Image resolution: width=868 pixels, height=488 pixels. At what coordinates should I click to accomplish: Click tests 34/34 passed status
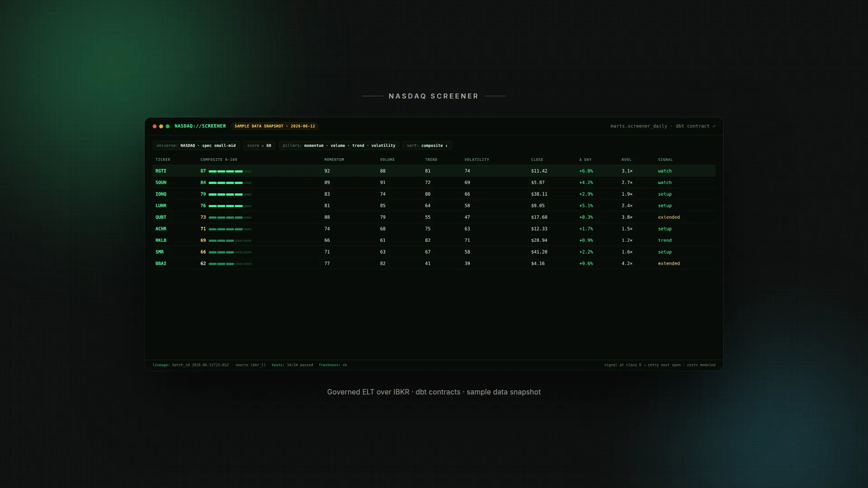[292, 365]
